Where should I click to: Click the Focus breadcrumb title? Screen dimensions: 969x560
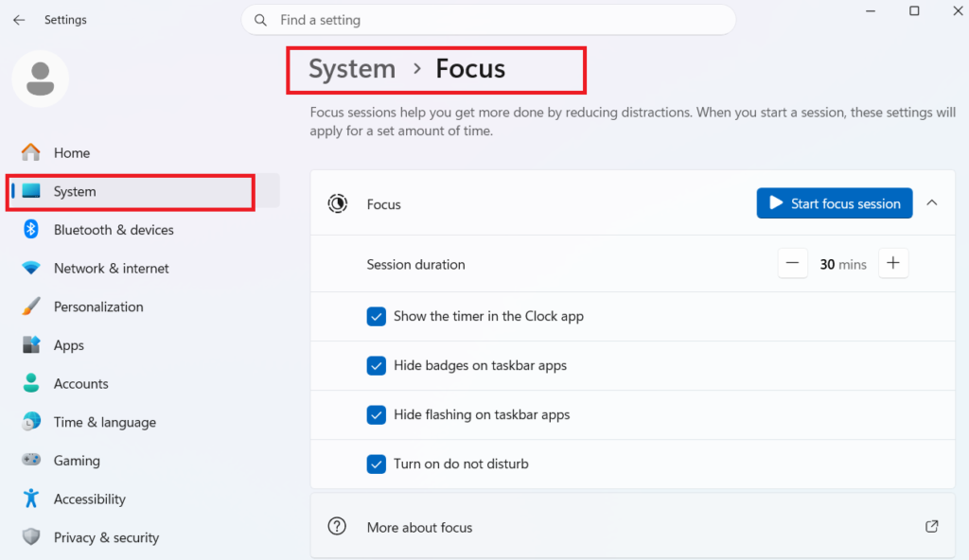[x=470, y=69]
